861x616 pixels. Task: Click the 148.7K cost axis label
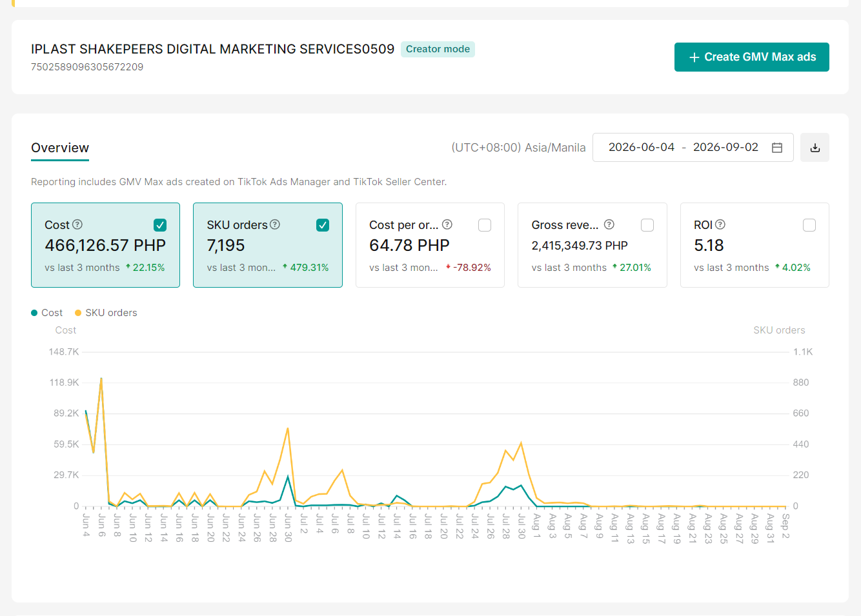tap(64, 352)
